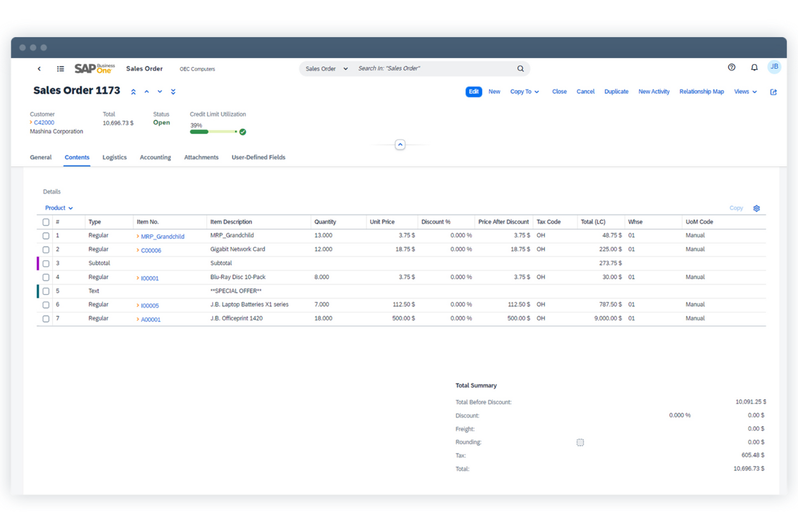
Task: Click the green credit limit check icon
Action: pyautogui.click(x=243, y=132)
